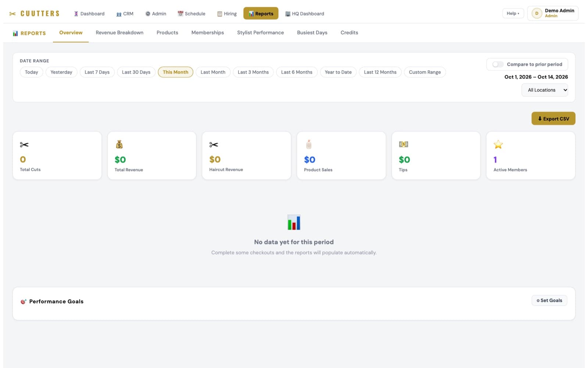Click the target icon beside Performance Goals

pos(24,301)
